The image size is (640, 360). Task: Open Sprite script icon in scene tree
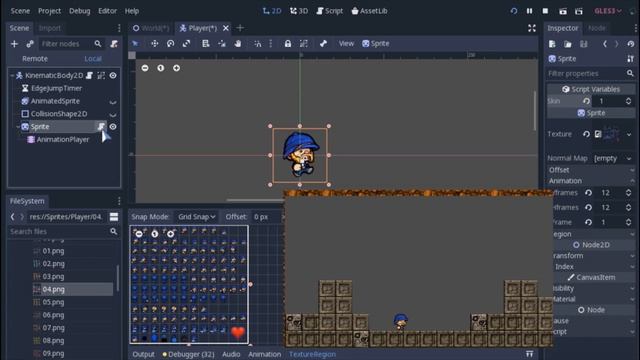[101, 127]
